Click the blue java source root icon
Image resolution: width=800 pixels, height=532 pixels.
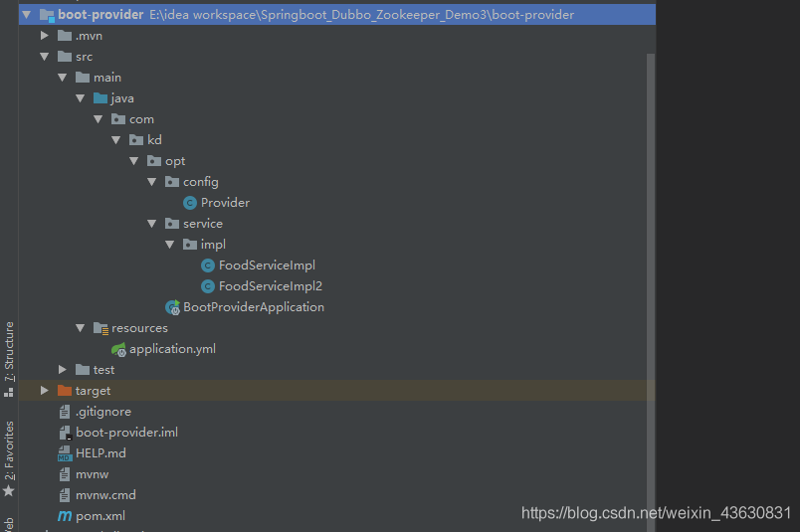click(x=100, y=98)
